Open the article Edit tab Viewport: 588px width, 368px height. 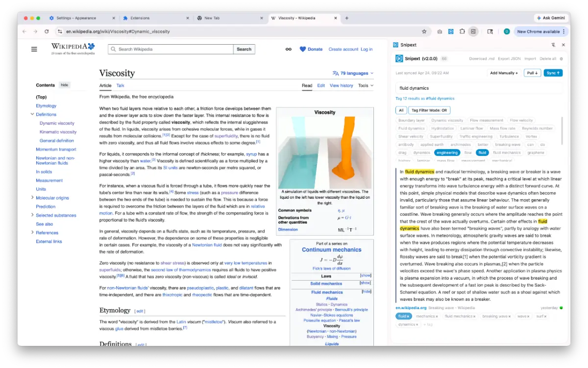coord(321,85)
